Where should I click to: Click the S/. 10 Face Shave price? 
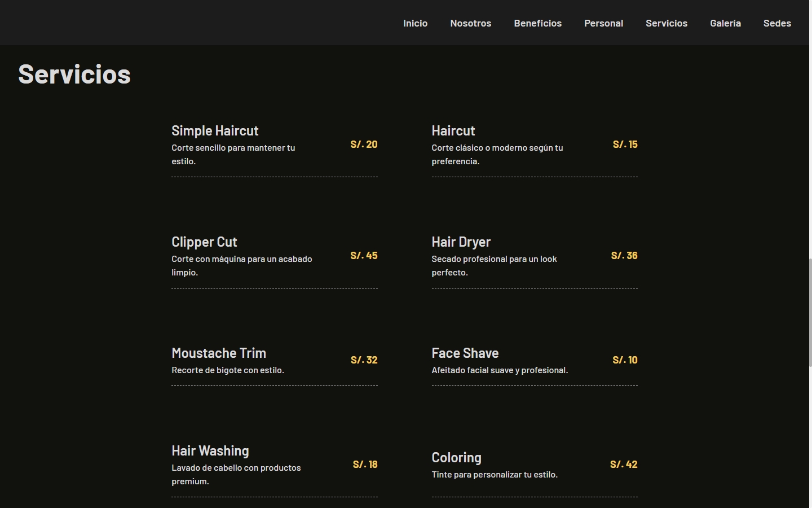coord(625,360)
